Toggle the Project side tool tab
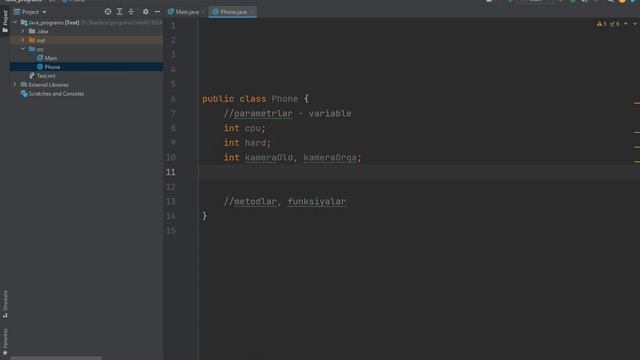Screen dimensions: 640x360 [5, 20]
